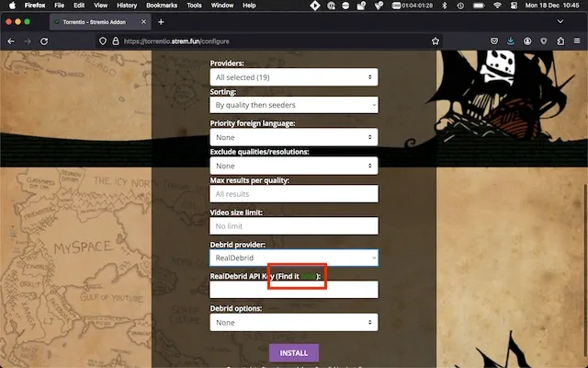This screenshot has height=368, width=588.
Task: Open the Bookmarks menu
Action: [x=162, y=6]
